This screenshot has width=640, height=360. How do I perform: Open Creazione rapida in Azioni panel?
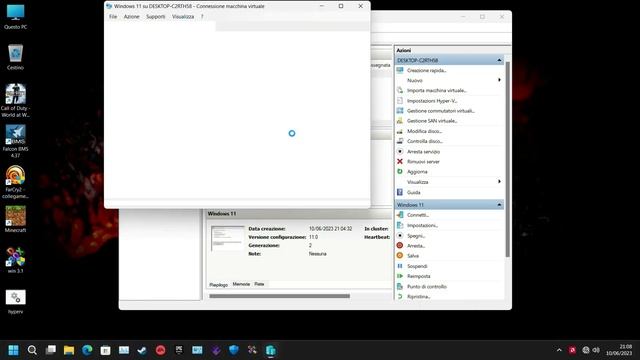[427, 70]
